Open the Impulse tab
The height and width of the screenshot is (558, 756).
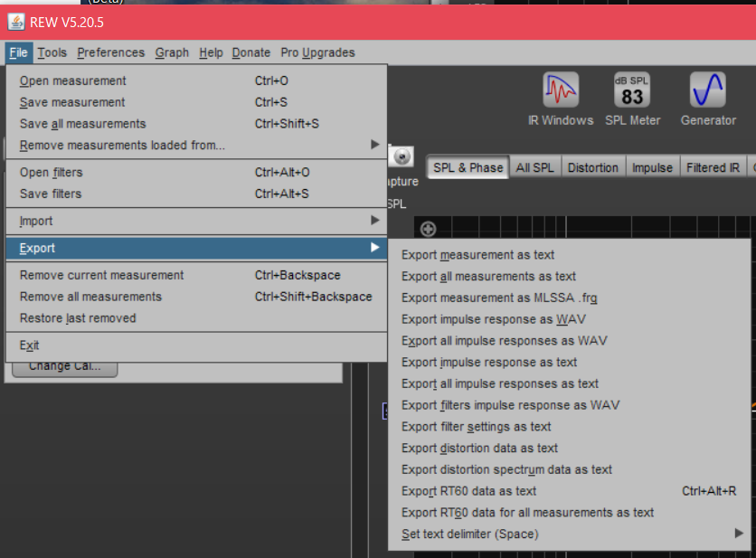click(652, 167)
